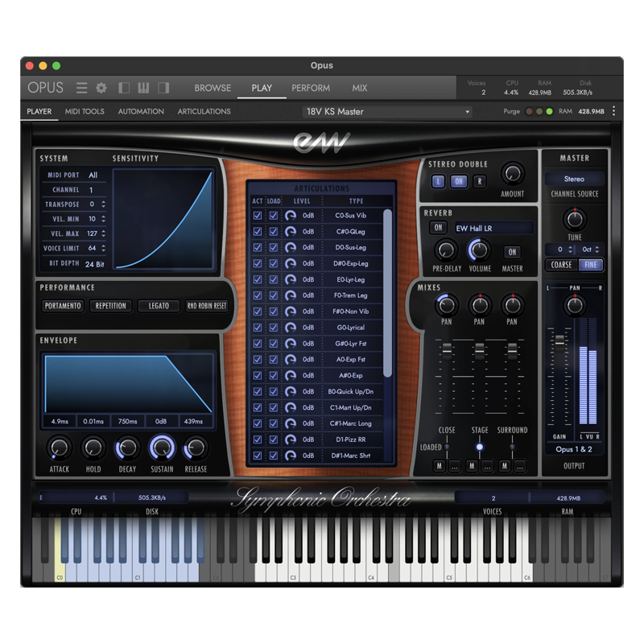Switch to the Browse page
The image size is (644, 644).
213,88
